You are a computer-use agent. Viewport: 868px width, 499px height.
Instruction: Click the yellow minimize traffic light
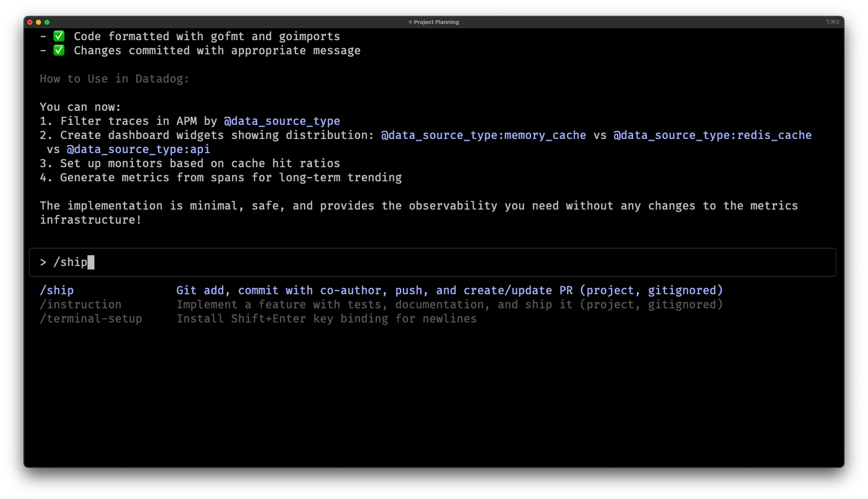pyautogui.click(x=39, y=22)
